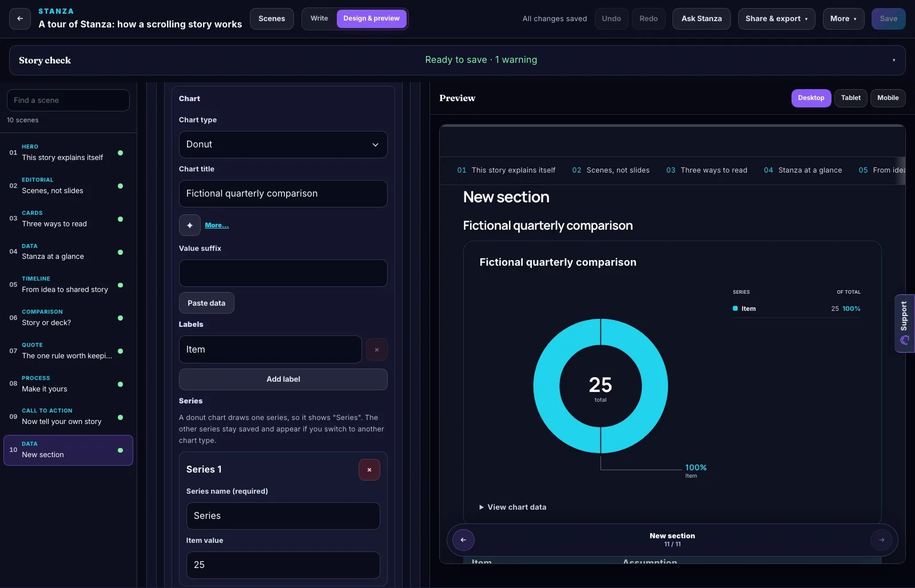
Task: Expand View chart data disclosure
Action: point(512,507)
